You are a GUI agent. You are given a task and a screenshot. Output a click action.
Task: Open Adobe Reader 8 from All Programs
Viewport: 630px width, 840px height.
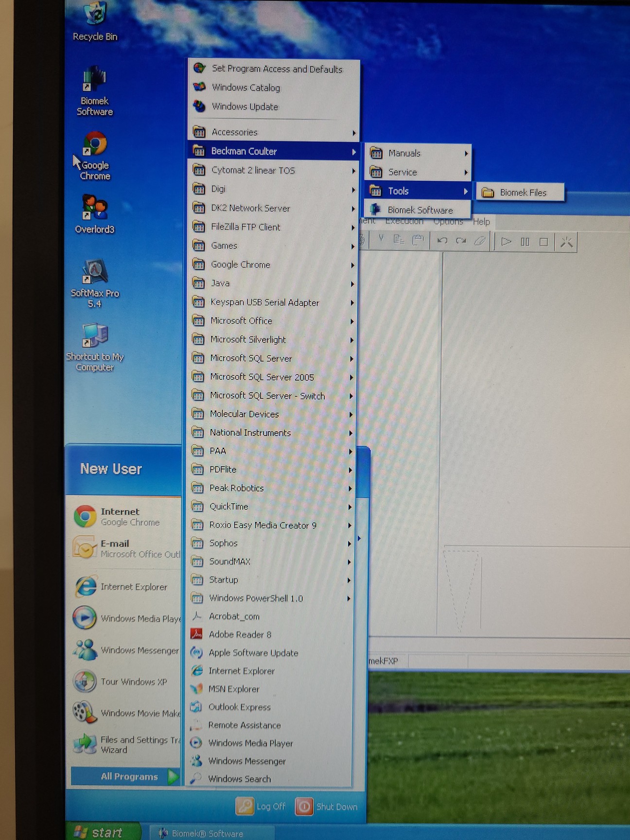click(270, 634)
